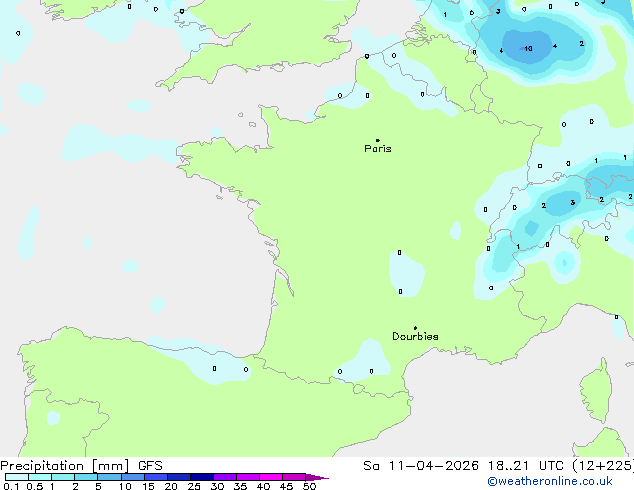
Task: Click the 10 mm precipitation value
Action: click(528, 49)
